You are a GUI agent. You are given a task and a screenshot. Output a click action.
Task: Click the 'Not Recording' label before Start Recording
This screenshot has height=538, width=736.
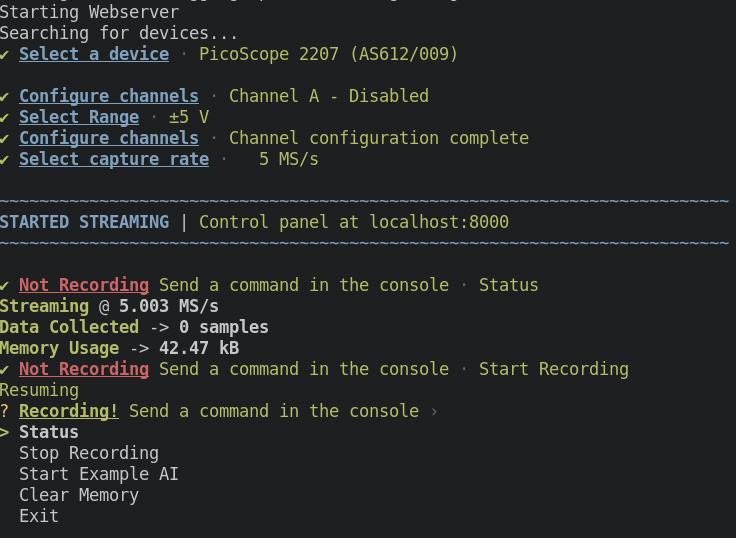click(83, 369)
